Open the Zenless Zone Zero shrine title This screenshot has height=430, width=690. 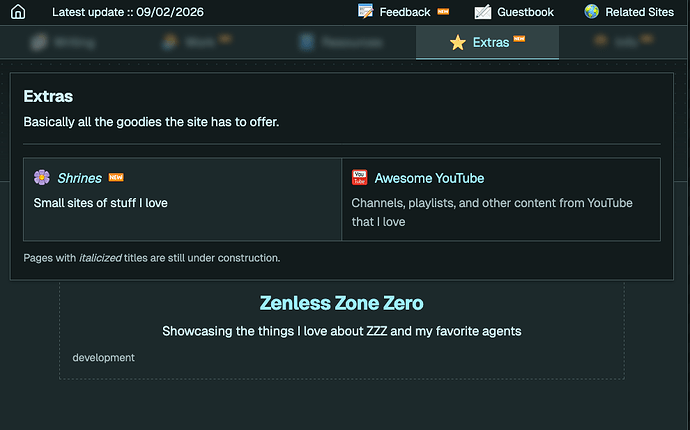coord(341,303)
